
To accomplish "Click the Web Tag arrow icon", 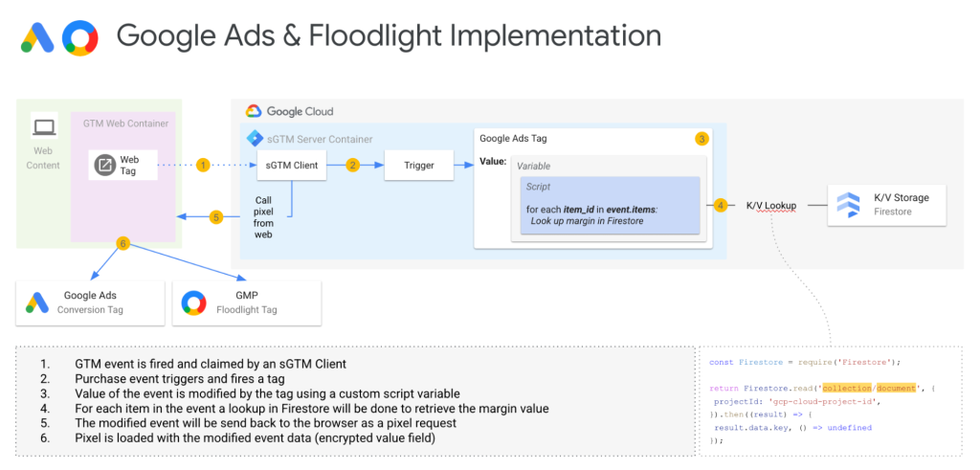I will click(104, 165).
